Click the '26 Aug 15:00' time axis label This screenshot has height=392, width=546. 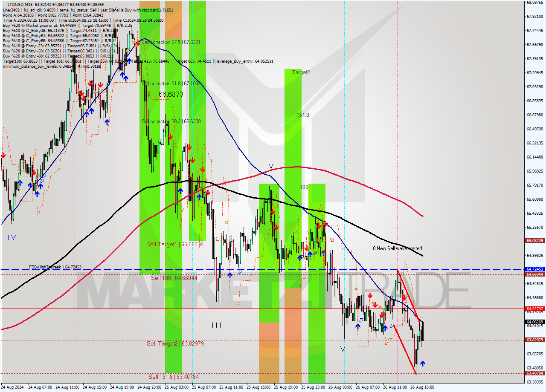(422, 388)
